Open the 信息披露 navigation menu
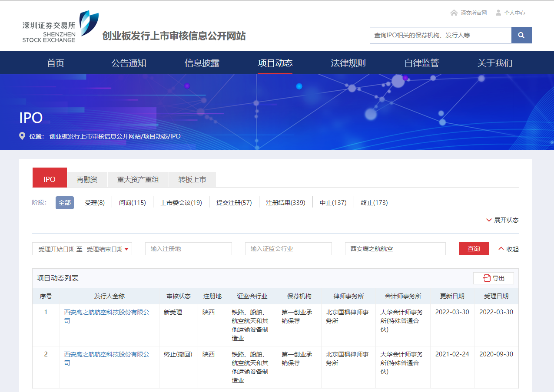 coord(202,63)
